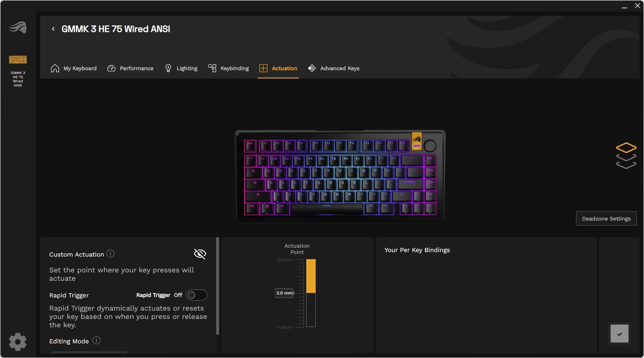Show Editing Mode info tooltip
This screenshot has width=644, height=358.
(x=96, y=340)
